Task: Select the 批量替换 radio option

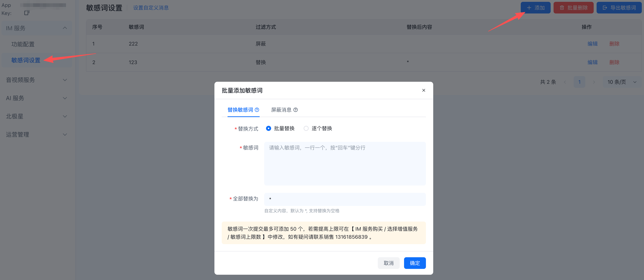Action: [269, 129]
